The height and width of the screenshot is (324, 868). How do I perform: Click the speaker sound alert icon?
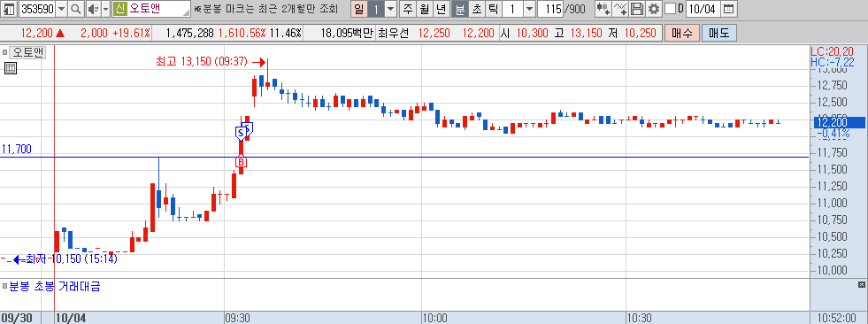pos(93,9)
